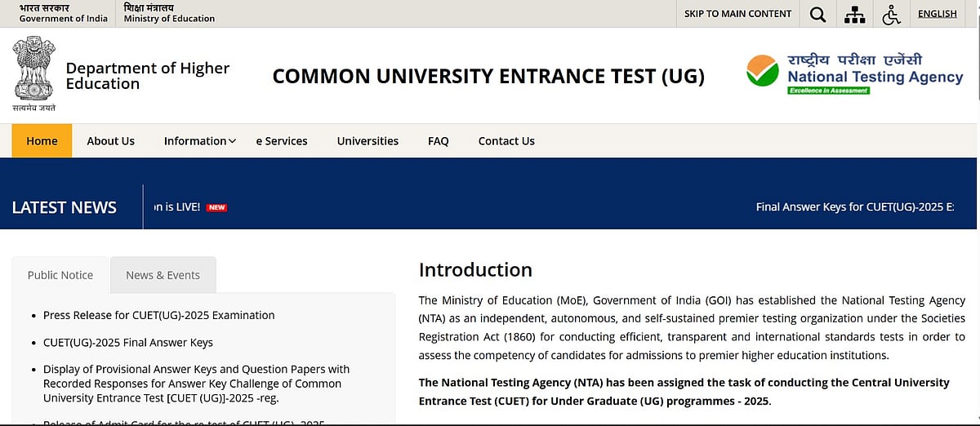Open the e Services menu item

pyautogui.click(x=282, y=141)
